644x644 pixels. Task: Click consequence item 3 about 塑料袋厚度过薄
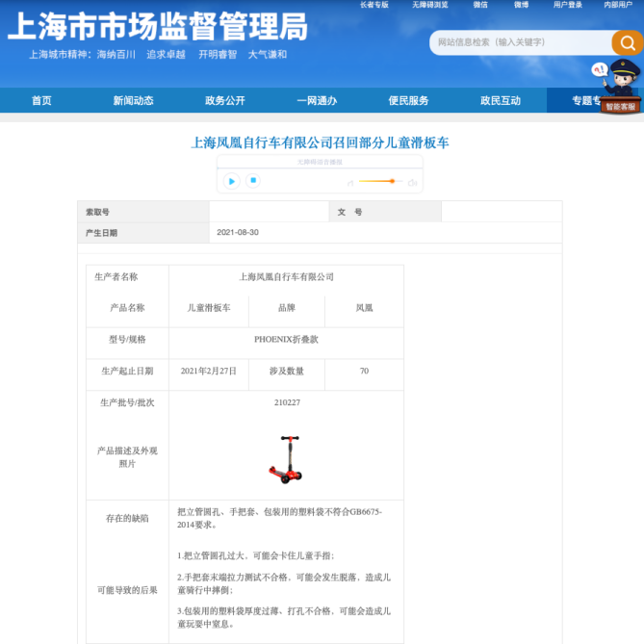pyautogui.click(x=284, y=617)
